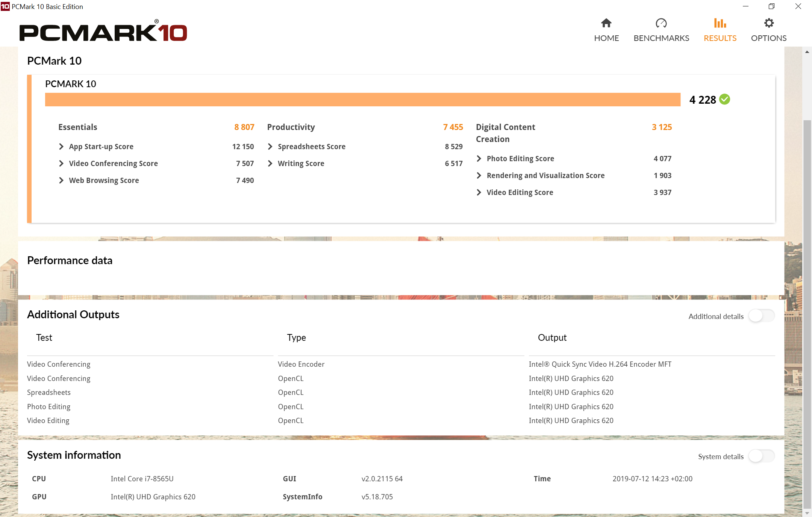The width and height of the screenshot is (812, 517).
Task: Click Intel Quick Sync Video H.264 Encoder MFT
Action: point(600,364)
